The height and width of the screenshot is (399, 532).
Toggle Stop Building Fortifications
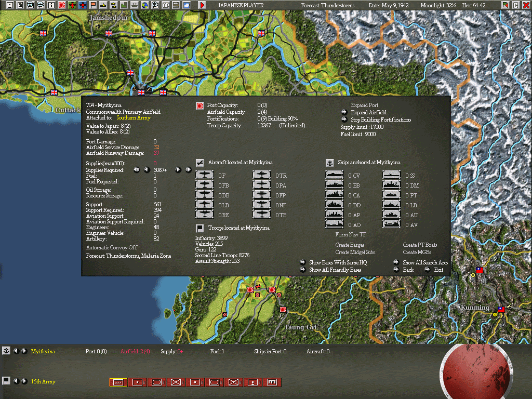(344, 119)
